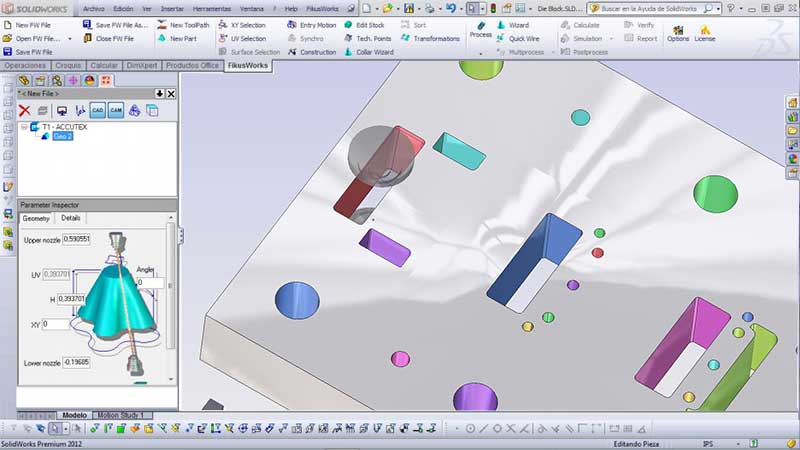Open the License dialog
This screenshot has width=800, height=450.
pos(705,33)
